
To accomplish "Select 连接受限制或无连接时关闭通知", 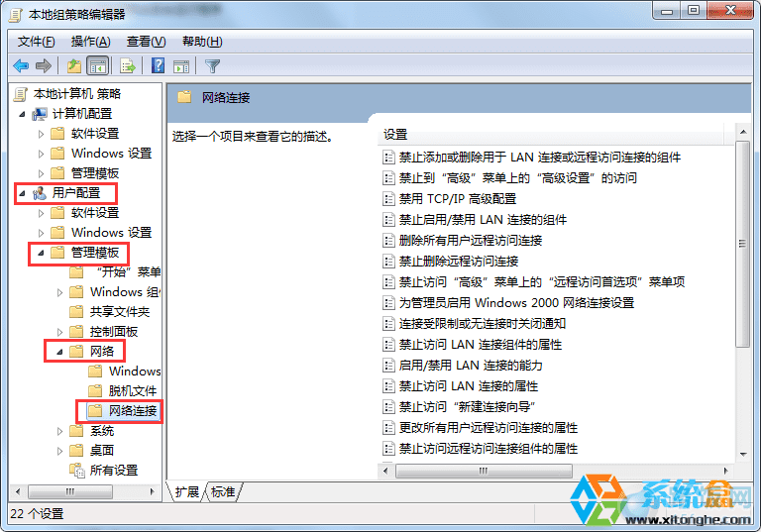I will 482,324.
